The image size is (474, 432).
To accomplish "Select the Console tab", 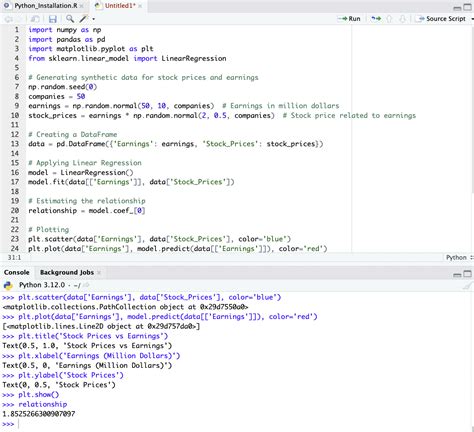I will point(17,272).
